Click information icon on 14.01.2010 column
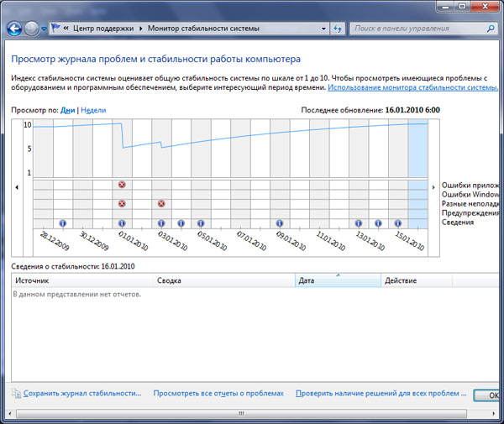The height and width of the screenshot is (424, 504). coord(378,223)
